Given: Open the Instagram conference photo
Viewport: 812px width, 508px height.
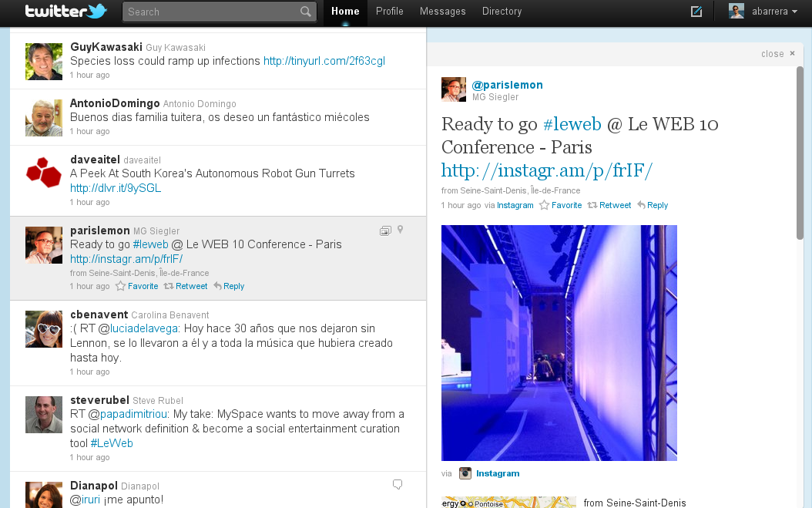Looking at the screenshot, I should pos(559,342).
